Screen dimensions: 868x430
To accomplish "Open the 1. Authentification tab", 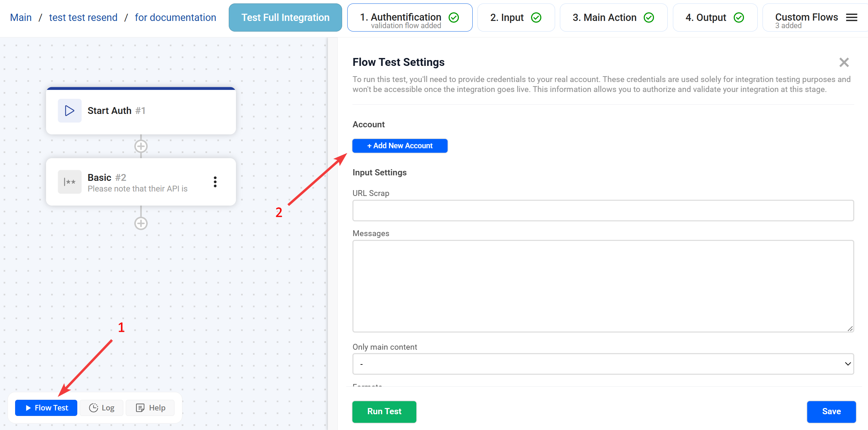I will pyautogui.click(x=409, y=18).
